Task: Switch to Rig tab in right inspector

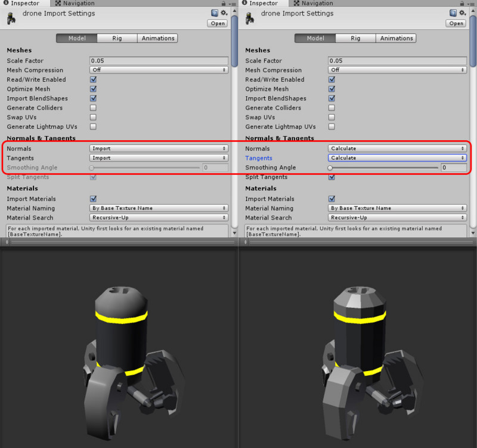Action: [355, 38]
